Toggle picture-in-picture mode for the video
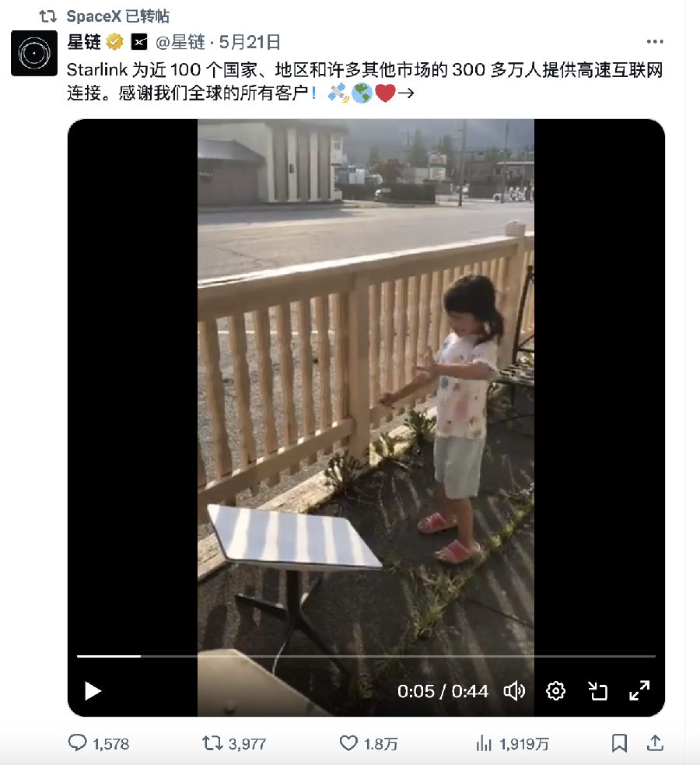The image size is (700, 765). click(597, 691)
